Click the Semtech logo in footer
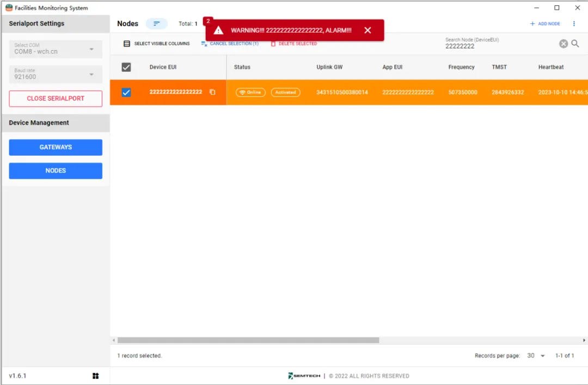Viewport: 588px width, 385px height. [x=304, y=376]
